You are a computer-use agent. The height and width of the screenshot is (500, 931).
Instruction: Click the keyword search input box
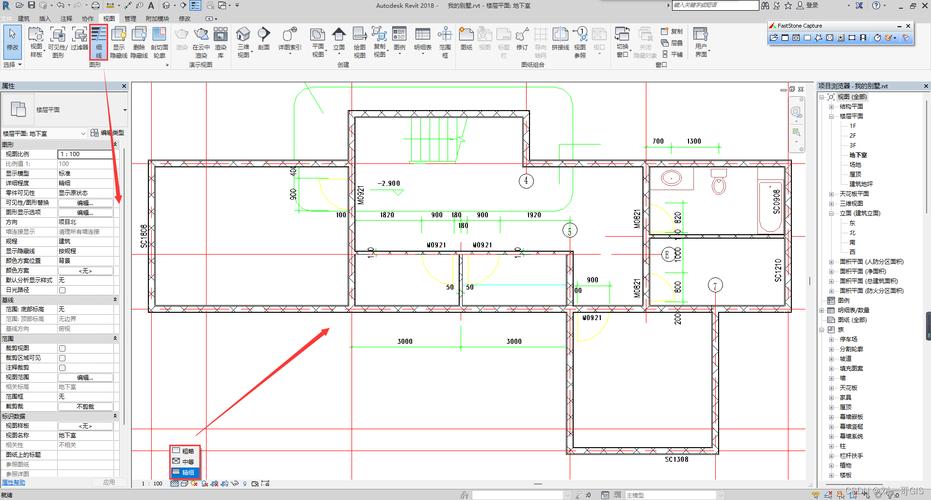click(715, 5)
